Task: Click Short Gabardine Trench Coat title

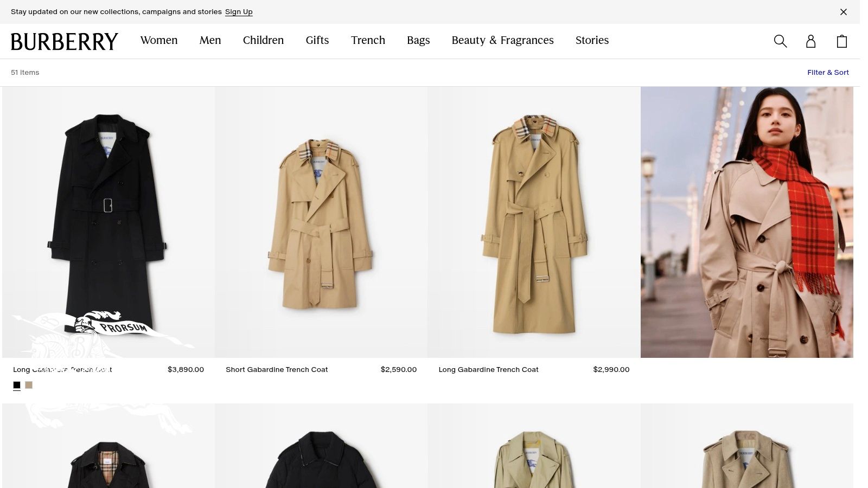Action: point(277,370)
